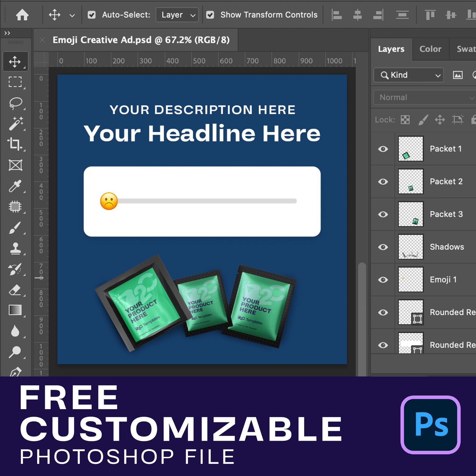Select the Lasso tool

coord(15,103)
